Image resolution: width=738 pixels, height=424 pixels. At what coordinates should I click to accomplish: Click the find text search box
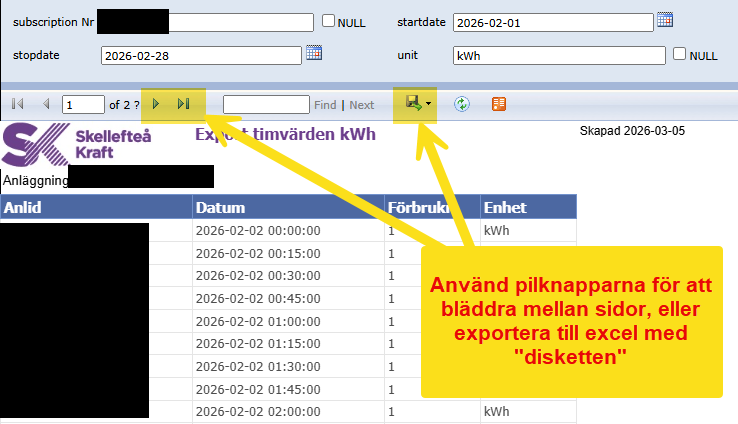click(x=266, y=104)
